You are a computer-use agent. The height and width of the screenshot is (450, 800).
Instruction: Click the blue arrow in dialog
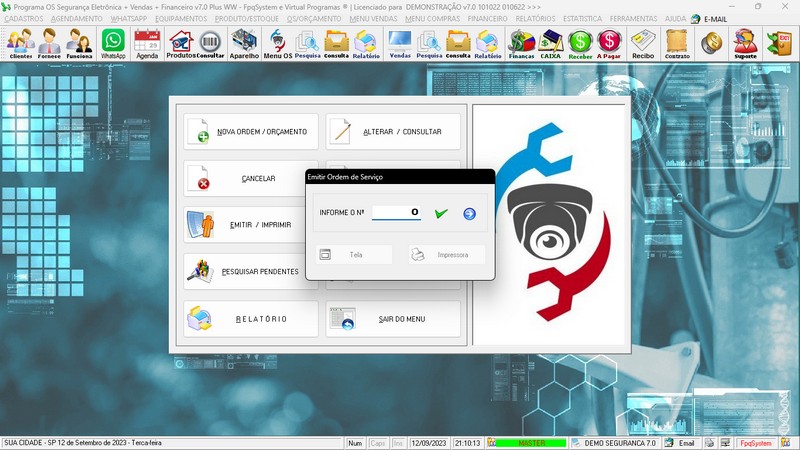469,214
